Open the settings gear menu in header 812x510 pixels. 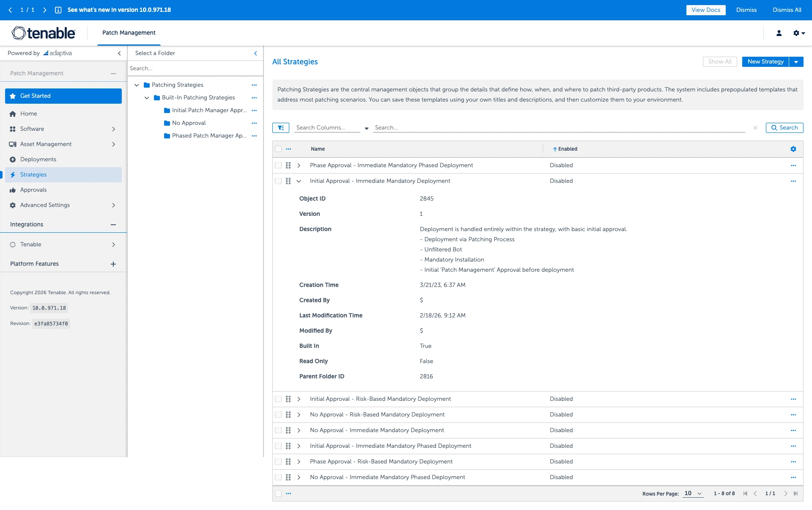tap(799, 33)
